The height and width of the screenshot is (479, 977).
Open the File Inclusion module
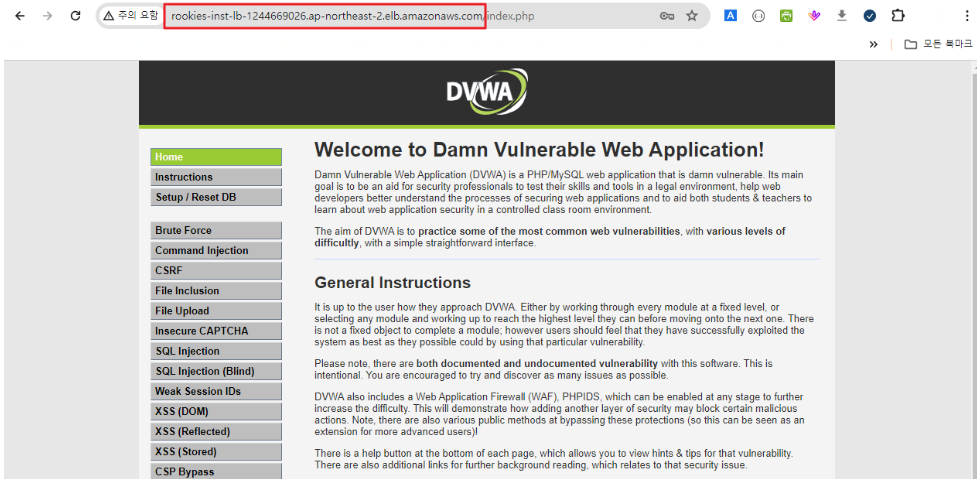tap(216, 291)
